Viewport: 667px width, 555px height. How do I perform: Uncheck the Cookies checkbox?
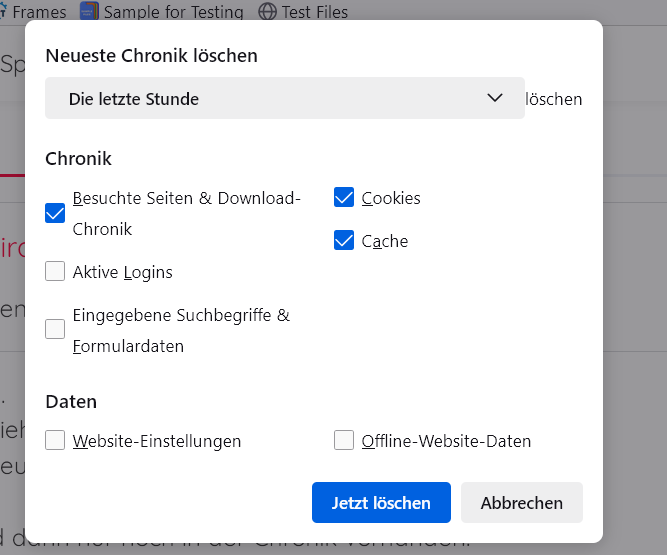pyautogui.click(x=344, y=198)
